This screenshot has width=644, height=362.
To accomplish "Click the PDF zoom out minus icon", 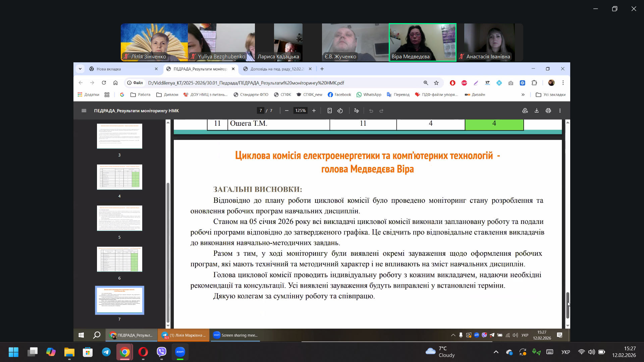I will tap(287, 111).
